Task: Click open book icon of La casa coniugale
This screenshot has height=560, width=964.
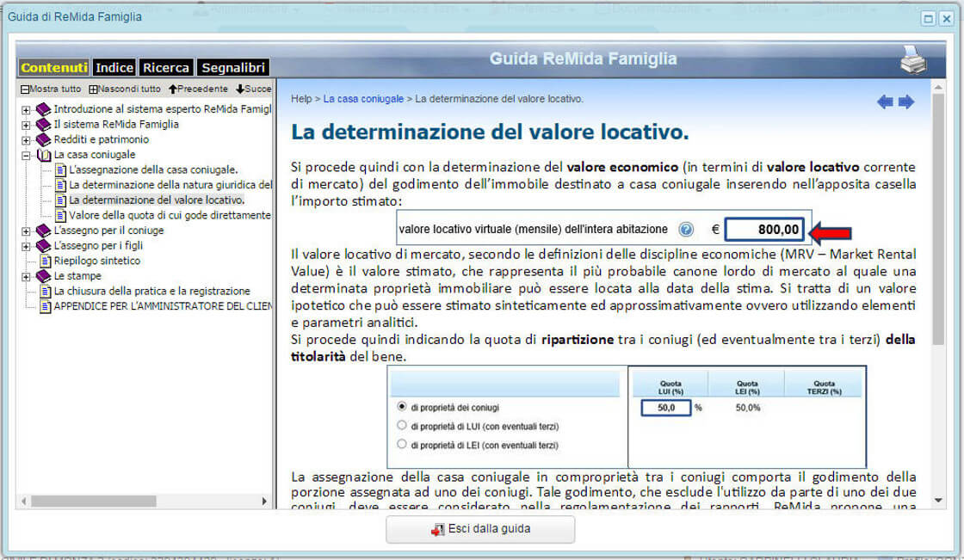Action: pos(44,155)
